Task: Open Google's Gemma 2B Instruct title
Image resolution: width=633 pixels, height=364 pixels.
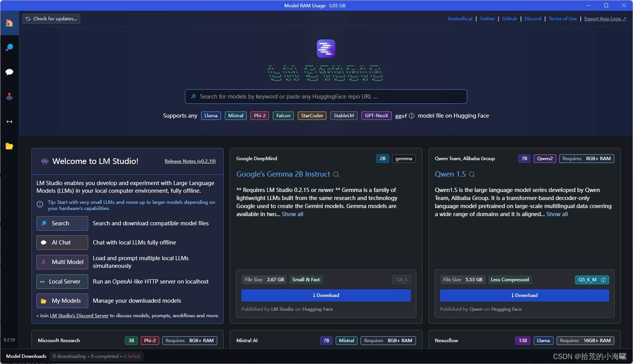Action: click(283, 174)
